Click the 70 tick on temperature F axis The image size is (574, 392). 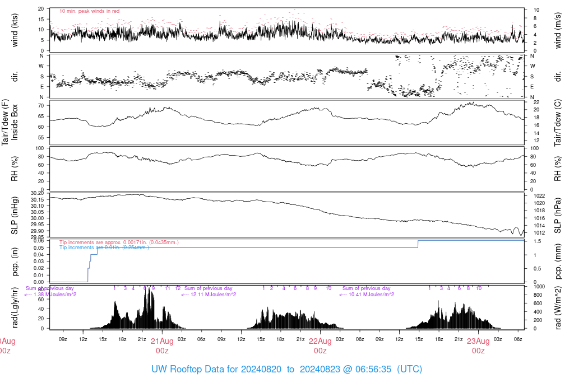pyautogui.click(x=41, y=106)
